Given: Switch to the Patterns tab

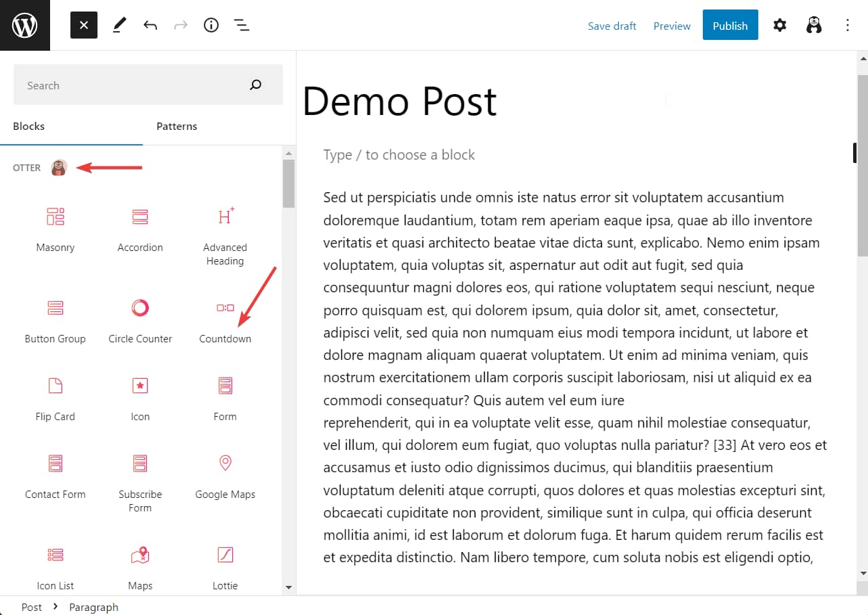Looking at the screenshot, I should (177, 126).
